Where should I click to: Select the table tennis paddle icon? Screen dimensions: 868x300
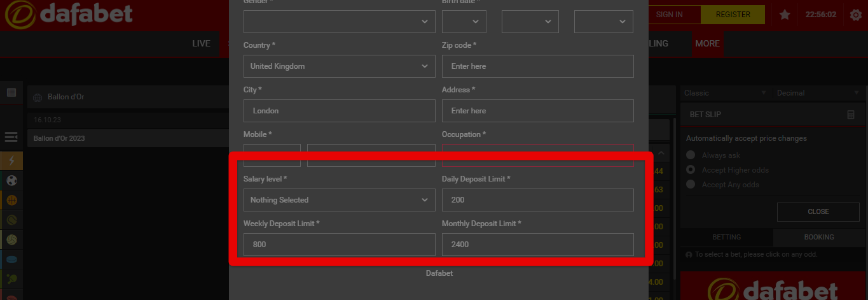11,279
